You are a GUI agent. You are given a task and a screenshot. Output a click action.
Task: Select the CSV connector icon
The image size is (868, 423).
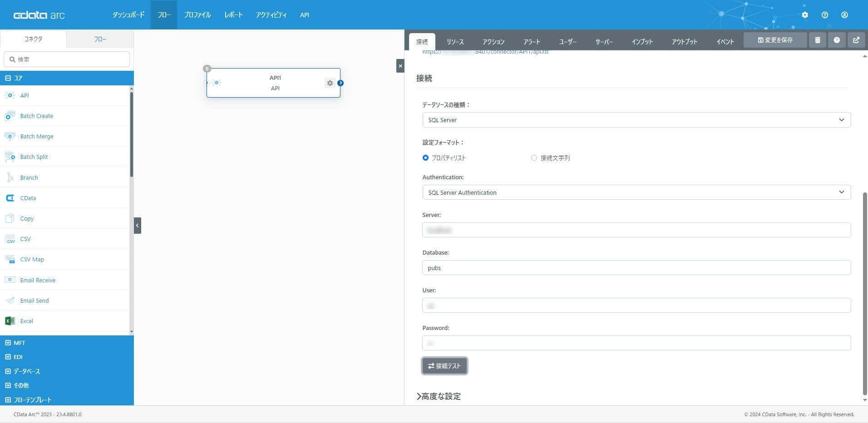(10, 239)
